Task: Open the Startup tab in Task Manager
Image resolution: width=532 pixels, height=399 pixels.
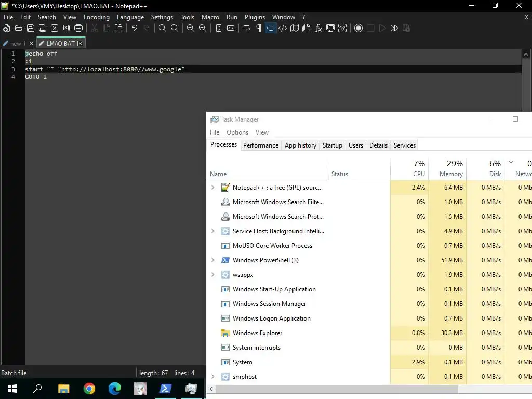Action: point(332,145)
